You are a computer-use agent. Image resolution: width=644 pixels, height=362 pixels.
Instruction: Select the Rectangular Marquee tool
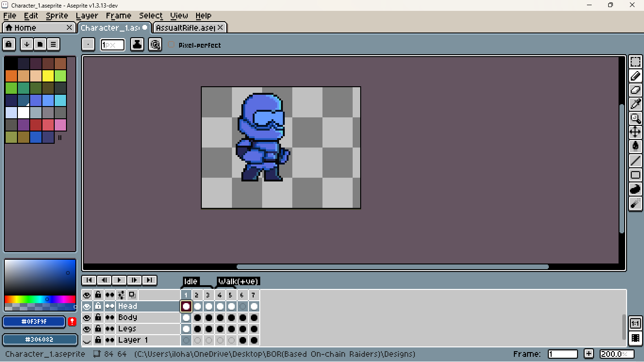[635, 62]
